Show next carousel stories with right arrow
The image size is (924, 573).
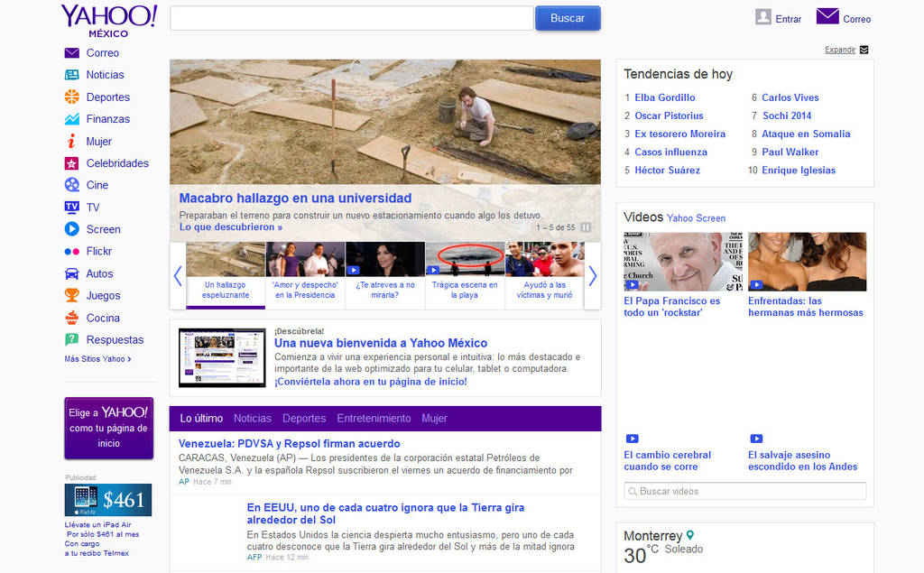click(593, 275)
